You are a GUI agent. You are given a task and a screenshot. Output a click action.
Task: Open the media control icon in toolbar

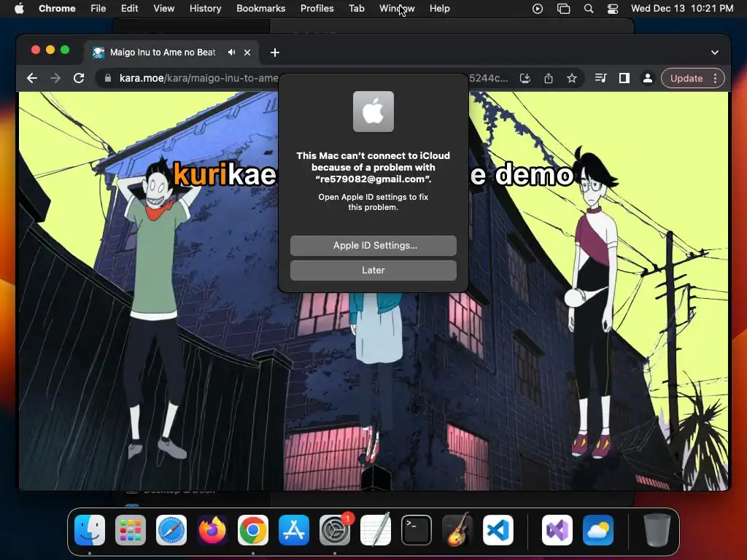tap(601, 78)
